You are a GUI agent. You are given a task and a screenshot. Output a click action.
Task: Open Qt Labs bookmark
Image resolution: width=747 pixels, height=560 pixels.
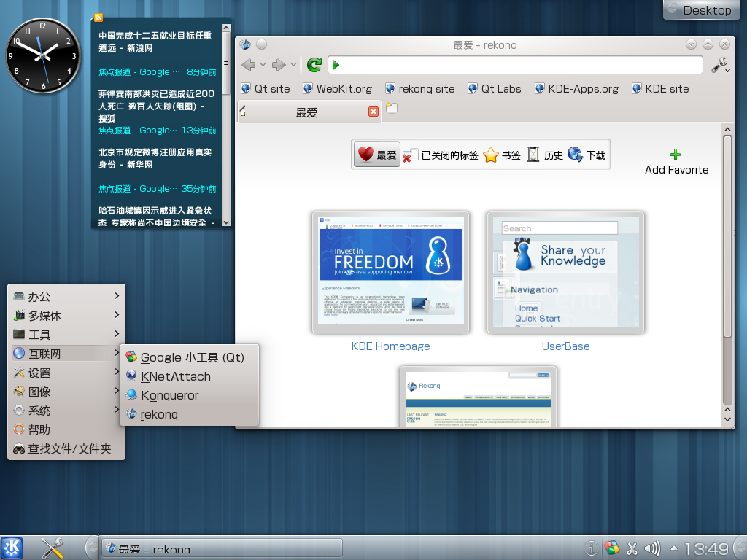[x=495, y=88]
